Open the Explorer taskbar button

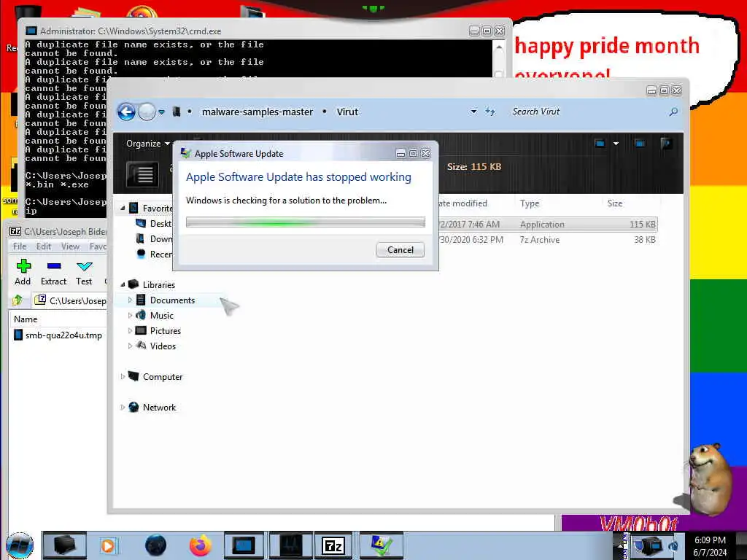click(64, 545)
